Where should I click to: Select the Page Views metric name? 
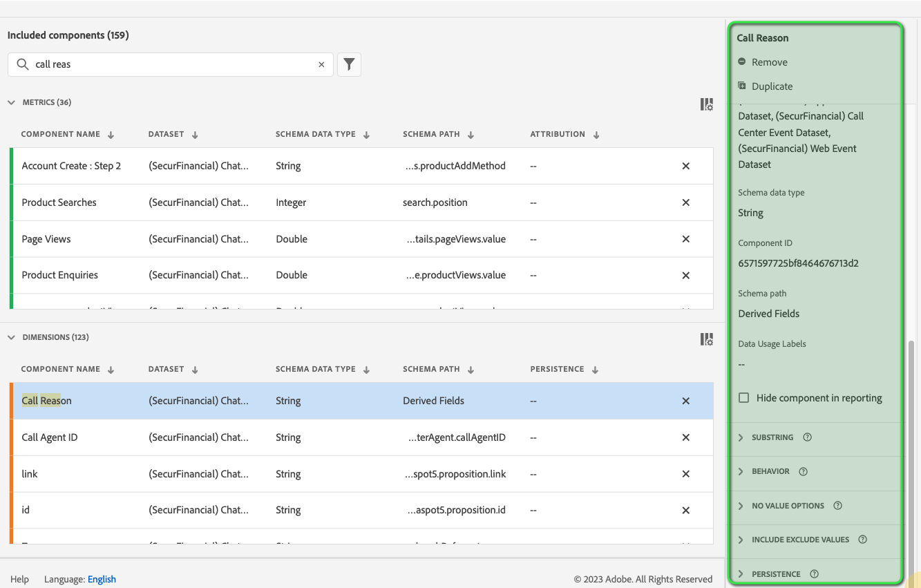coord(46,239)
